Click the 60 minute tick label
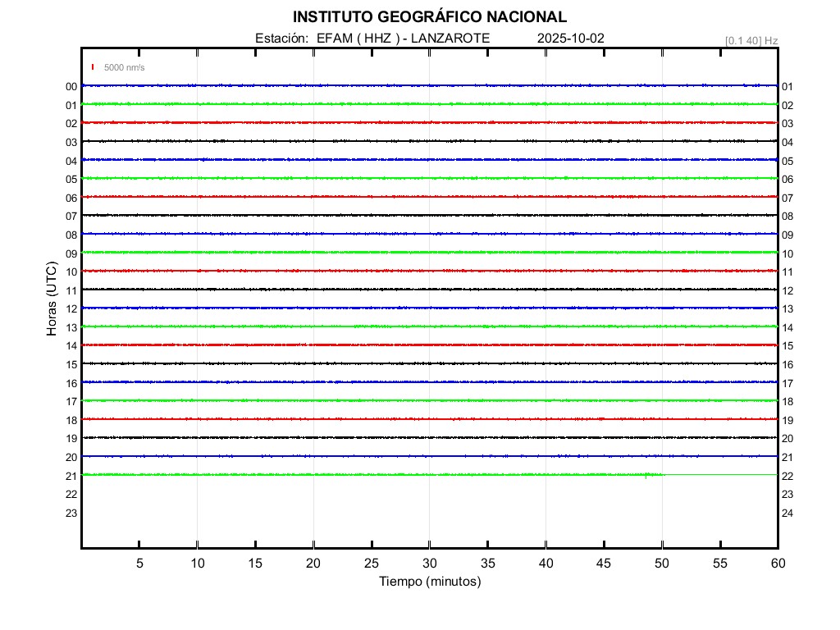Screen dimensions: 840x630 point(777,563)
